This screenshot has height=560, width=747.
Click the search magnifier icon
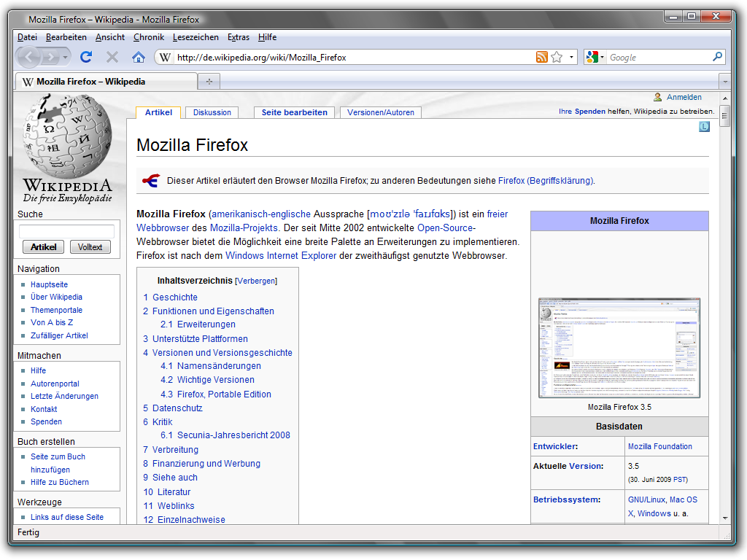pyautogui.click(x=718, y=57)
